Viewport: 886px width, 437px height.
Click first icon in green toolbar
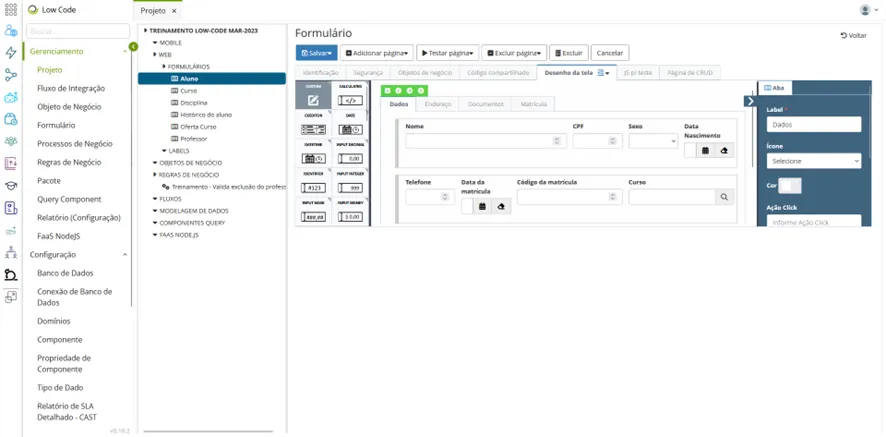(387, 90)
